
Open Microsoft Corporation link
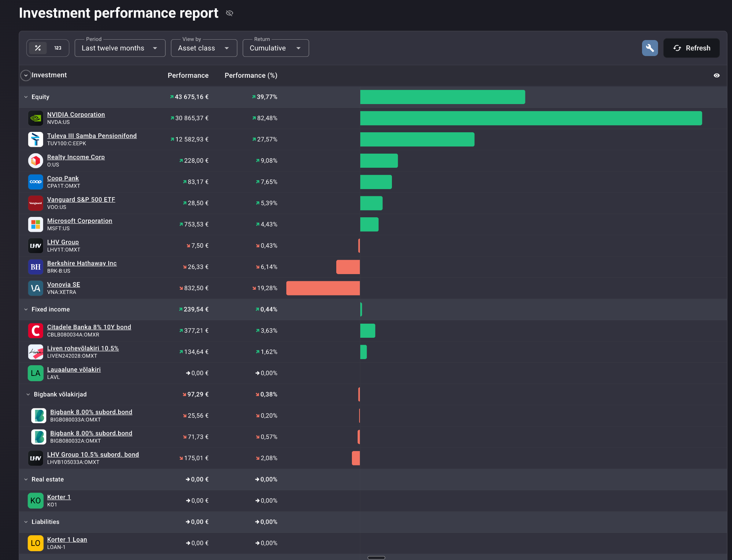[80, 221]
